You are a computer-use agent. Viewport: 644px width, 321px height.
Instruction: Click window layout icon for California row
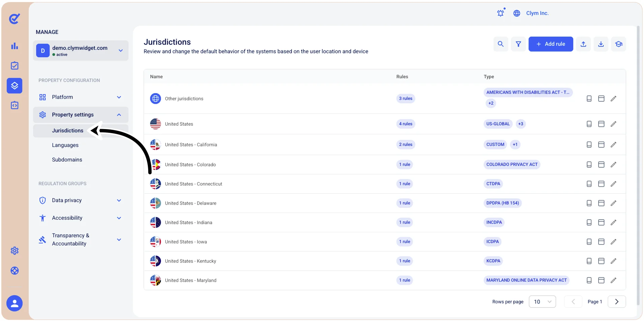(x=601, y=145)
